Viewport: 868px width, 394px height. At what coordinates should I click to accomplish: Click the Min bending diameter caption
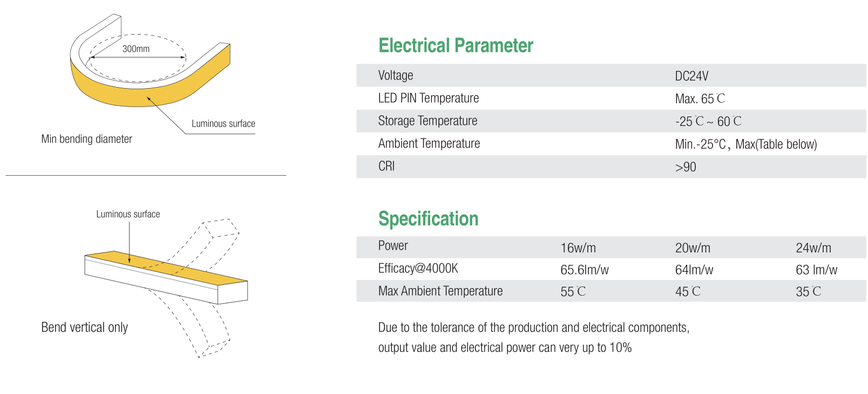[87, 139]
